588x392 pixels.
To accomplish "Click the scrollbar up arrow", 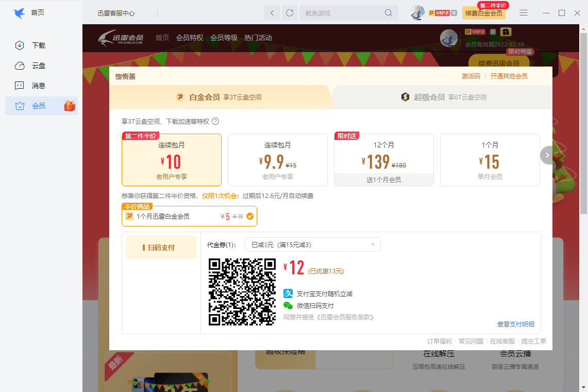I will click(x=583, y=28).
